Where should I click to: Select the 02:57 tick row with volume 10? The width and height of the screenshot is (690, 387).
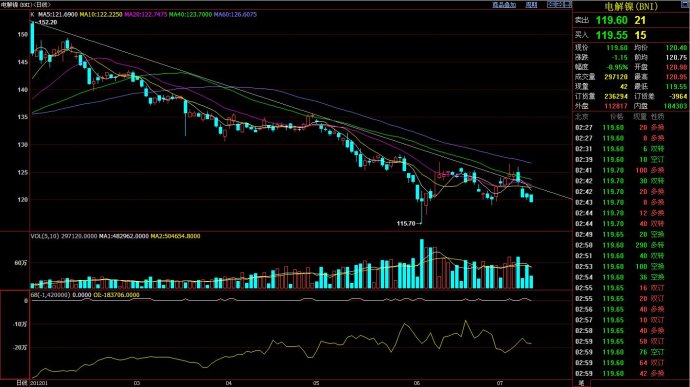click(631, 320)
